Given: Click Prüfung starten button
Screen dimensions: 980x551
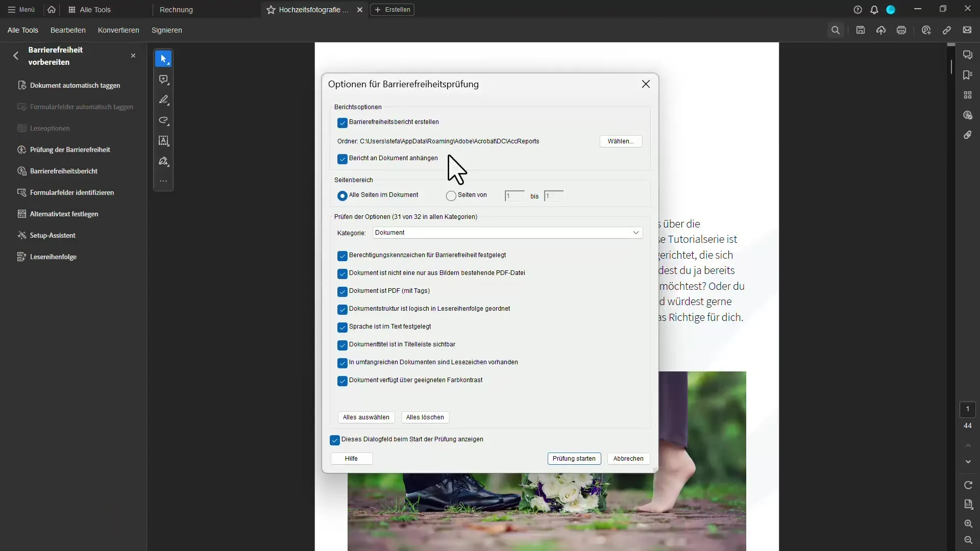Looking at the screenshot, I should click(574, 459).
